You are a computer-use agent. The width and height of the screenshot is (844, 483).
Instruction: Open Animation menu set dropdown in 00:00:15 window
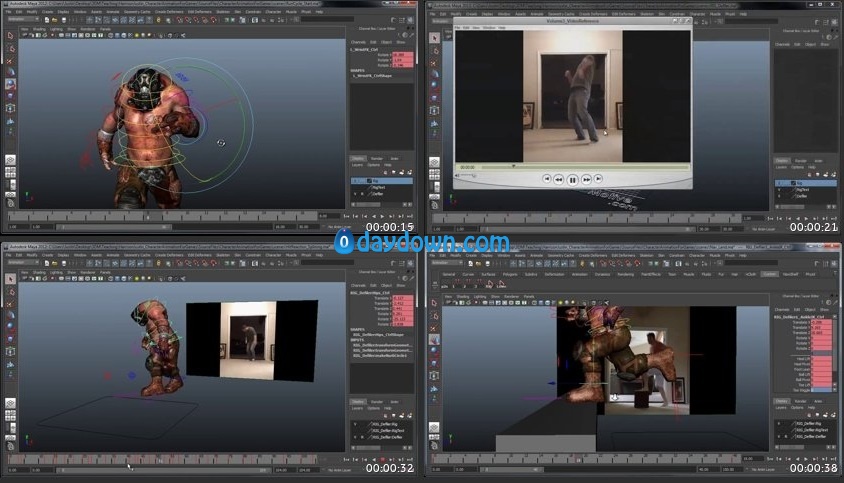[23, 19]
